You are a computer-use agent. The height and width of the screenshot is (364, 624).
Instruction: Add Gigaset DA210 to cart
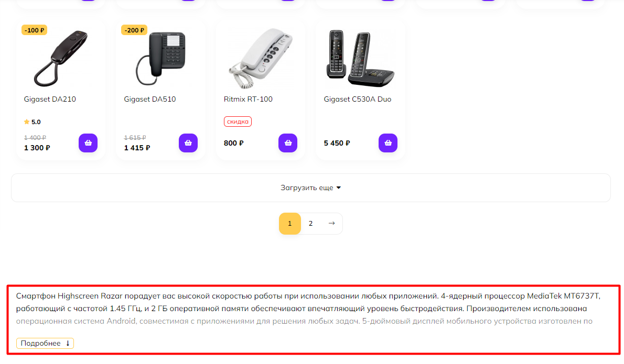click(x=88, y=143)
